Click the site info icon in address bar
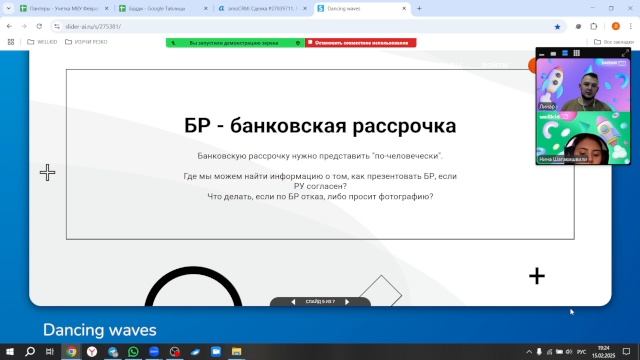Screen dimensions: 640x360 point(57,26)
